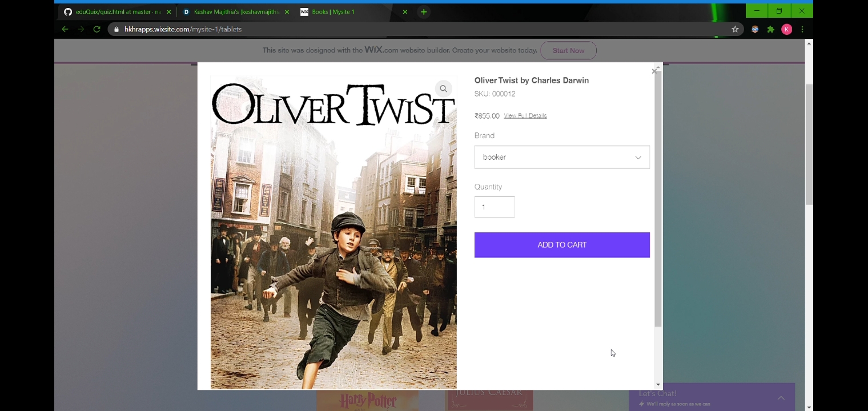Close the Keshav Majithia tab
868x411 pixels.
coord(287,12)
